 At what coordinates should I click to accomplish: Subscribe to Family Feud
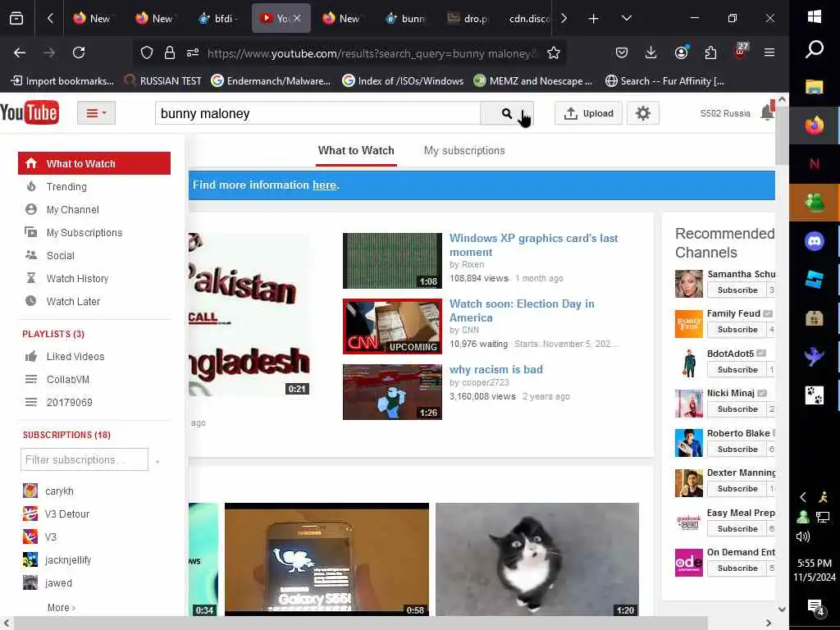tap(737, 330)
